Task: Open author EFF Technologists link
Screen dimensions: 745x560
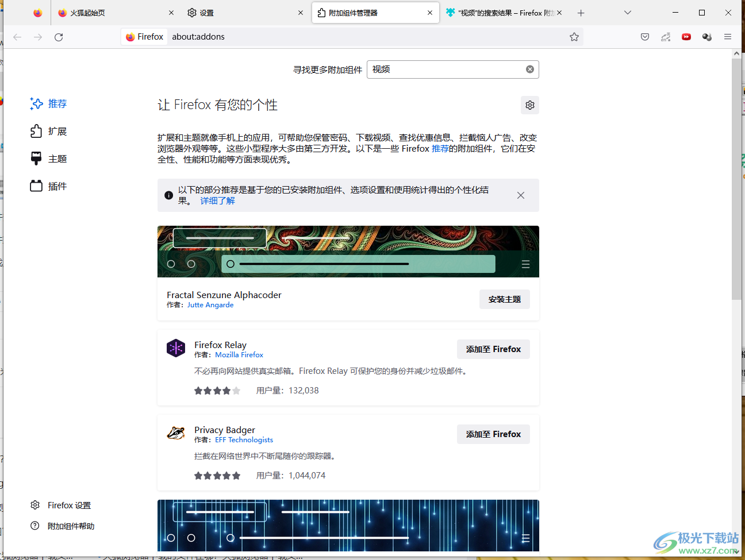Action: 244,440
